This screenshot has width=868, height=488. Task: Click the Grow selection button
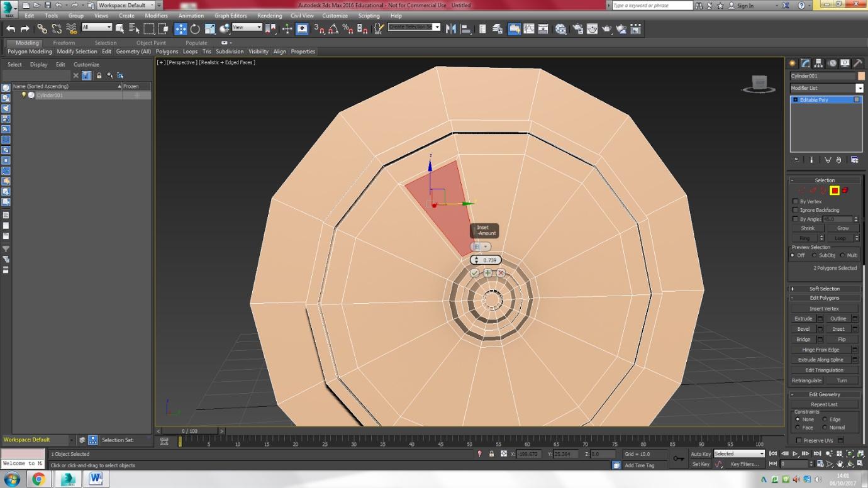click(x=843, y=228)
